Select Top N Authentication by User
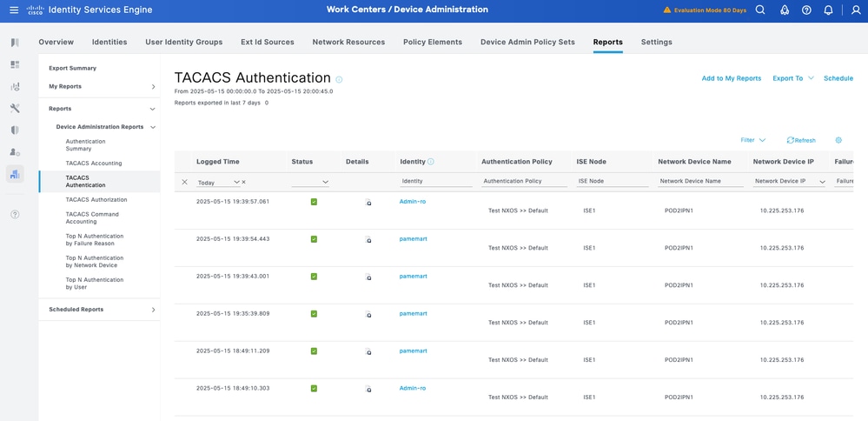 [x=95, y=284]
